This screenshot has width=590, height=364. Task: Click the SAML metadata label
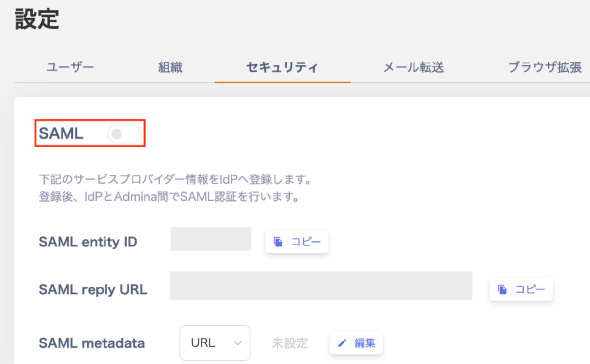[92, 343]
